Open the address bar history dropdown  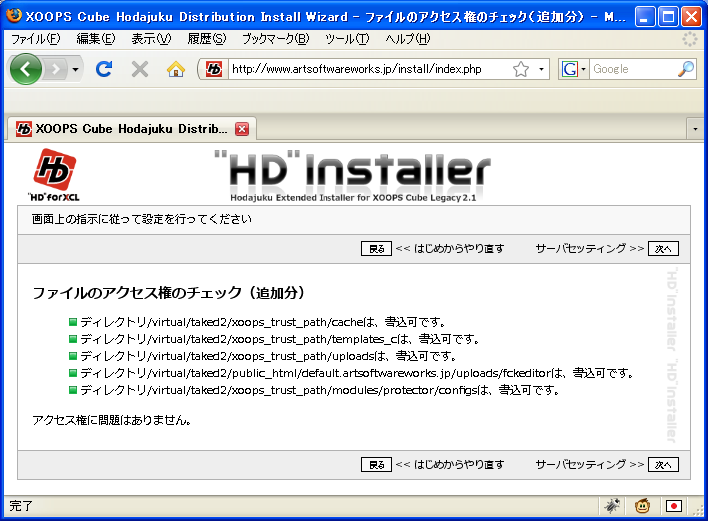541,69
